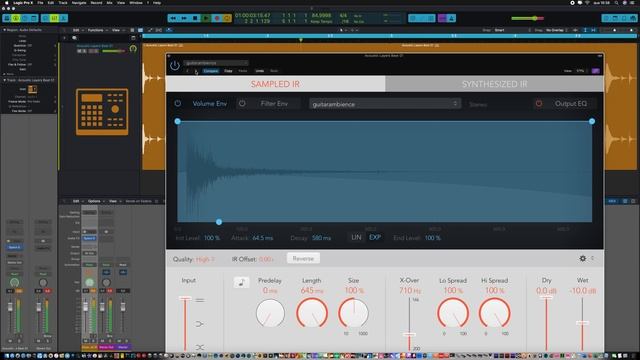
Task: Click the master volume slider in control bar
Action: coord(527,18)
